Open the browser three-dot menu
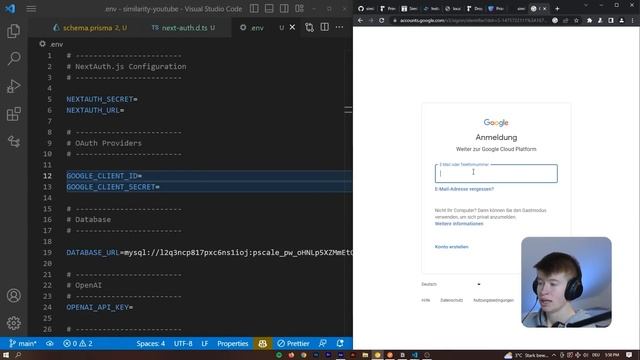Viewport: 640px width, 360px height. (x=632, y=20)
